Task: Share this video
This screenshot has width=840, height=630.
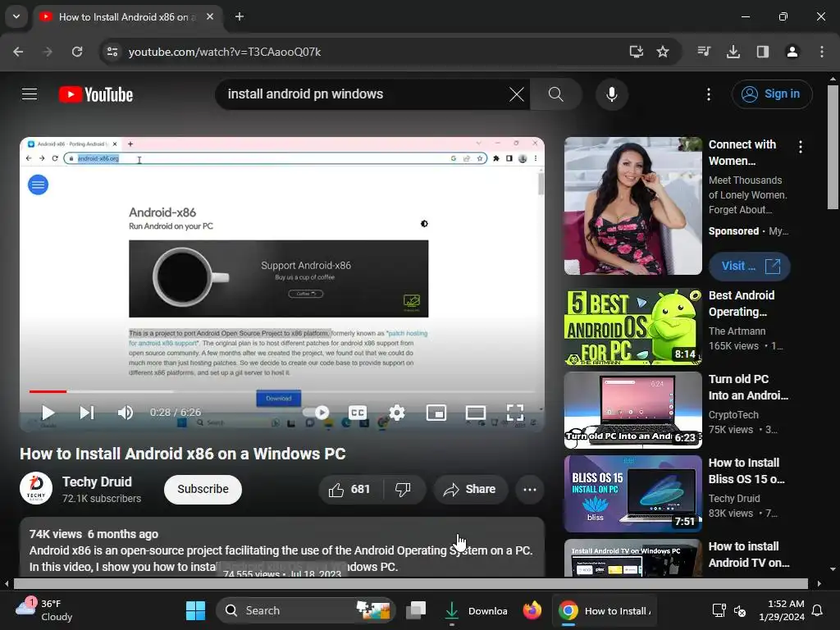Action: click(470, 489)
